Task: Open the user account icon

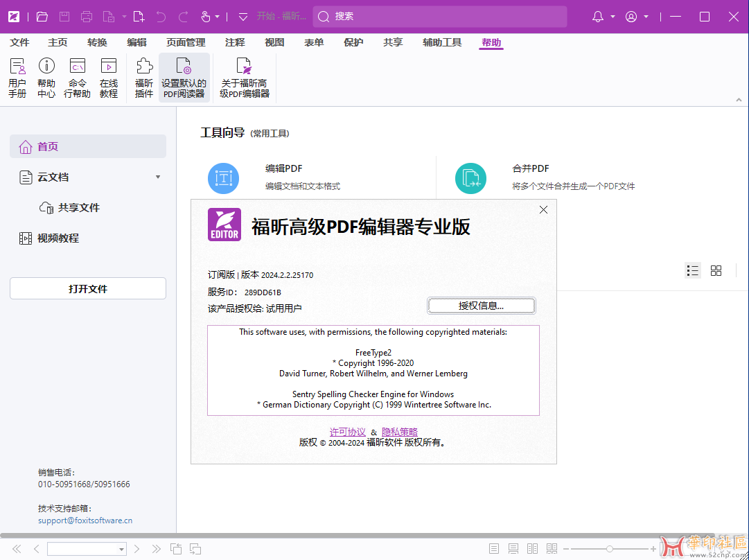Action: 631,17
